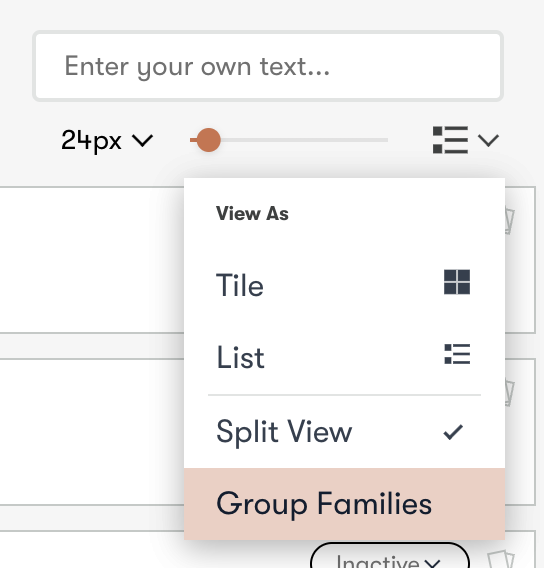Click the List icon in View As menu
544x568 pixels.
457,354
